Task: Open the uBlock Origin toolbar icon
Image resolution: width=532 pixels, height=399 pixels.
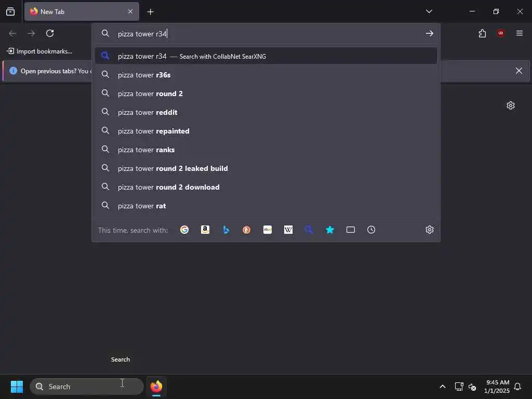Action: (x=501, y=33)
